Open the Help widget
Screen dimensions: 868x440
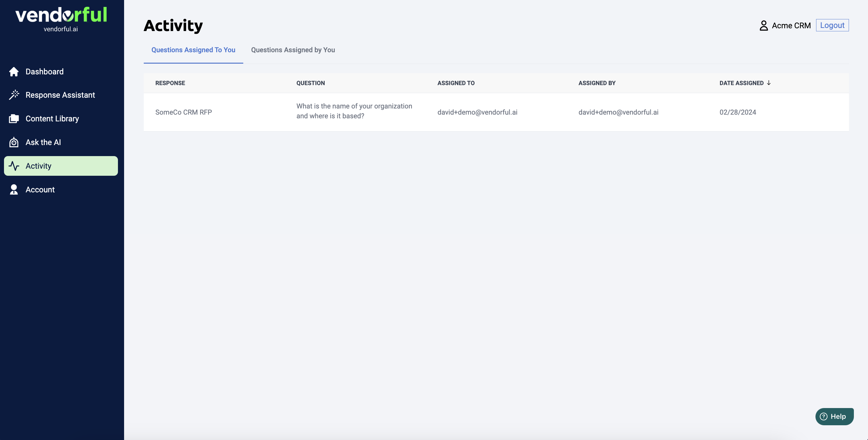(x=834, y=416)
